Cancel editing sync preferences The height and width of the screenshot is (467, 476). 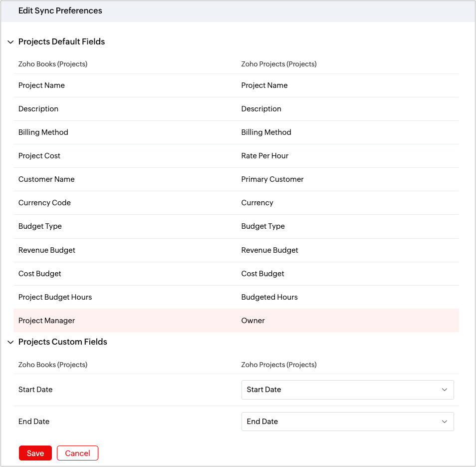pyautogui.click(x=77, y=454)
